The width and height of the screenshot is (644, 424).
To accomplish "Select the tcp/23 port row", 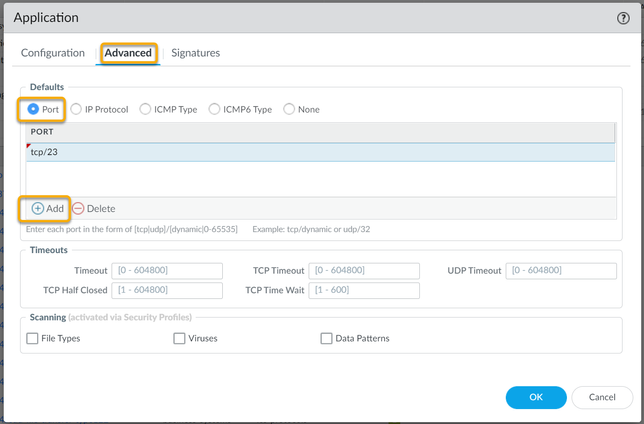I will coord(320,152).
